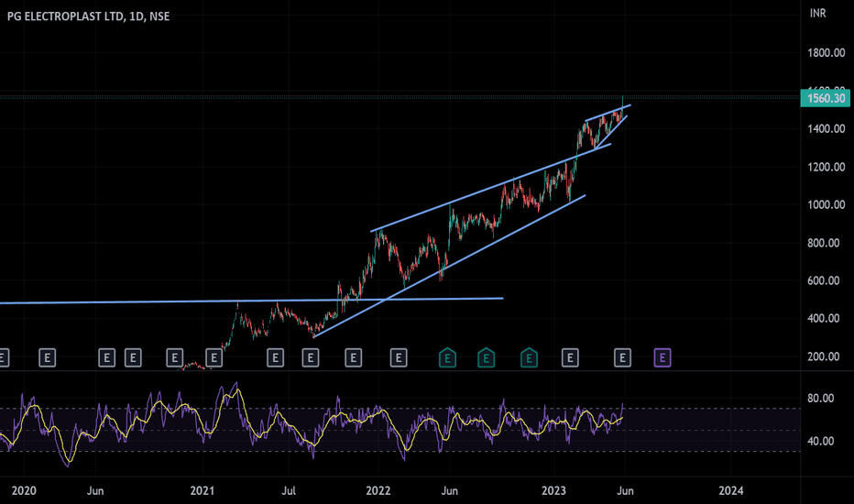The image size is (854, 504).
Task: Click the 1000.00 price axis label
Action: 827,205
